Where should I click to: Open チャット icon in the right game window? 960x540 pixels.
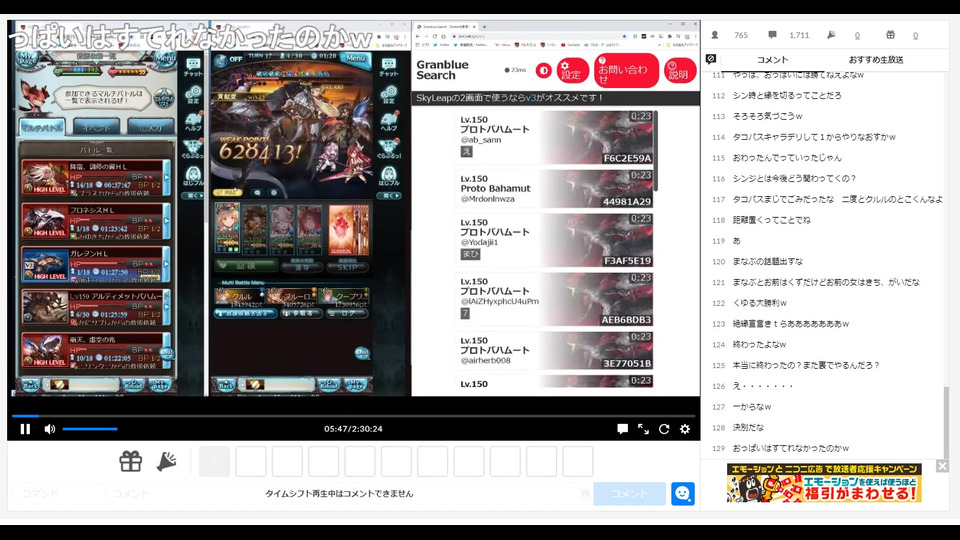click(x=389, y=67)
